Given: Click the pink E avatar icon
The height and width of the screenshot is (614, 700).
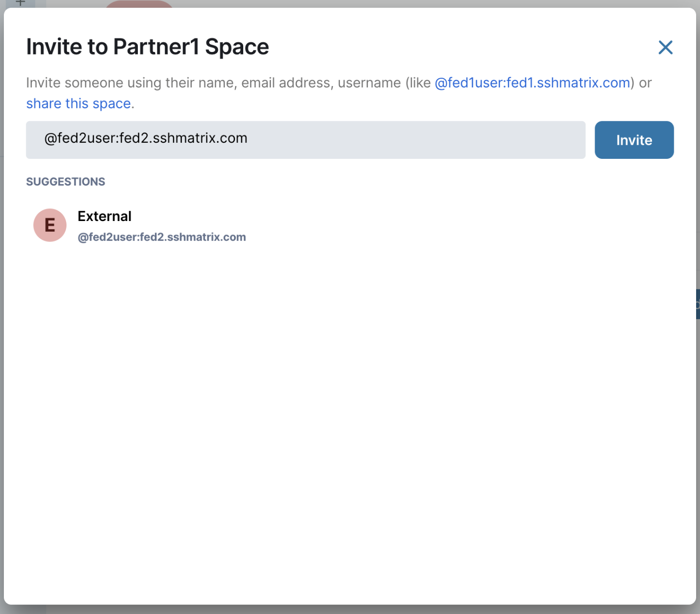Looking at the screenshot, I should (50, 225).
